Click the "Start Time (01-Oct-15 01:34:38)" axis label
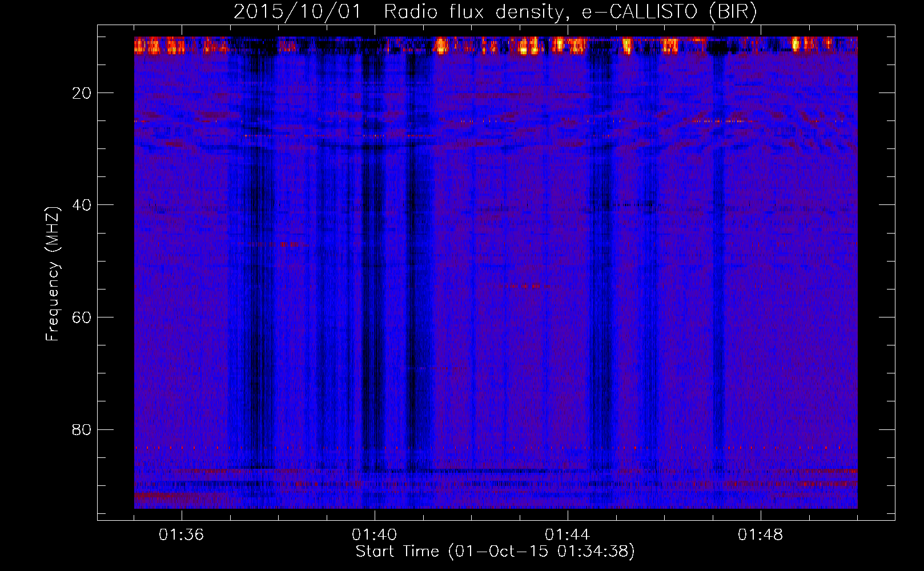 pyautogui.click(x=495, y=552)
